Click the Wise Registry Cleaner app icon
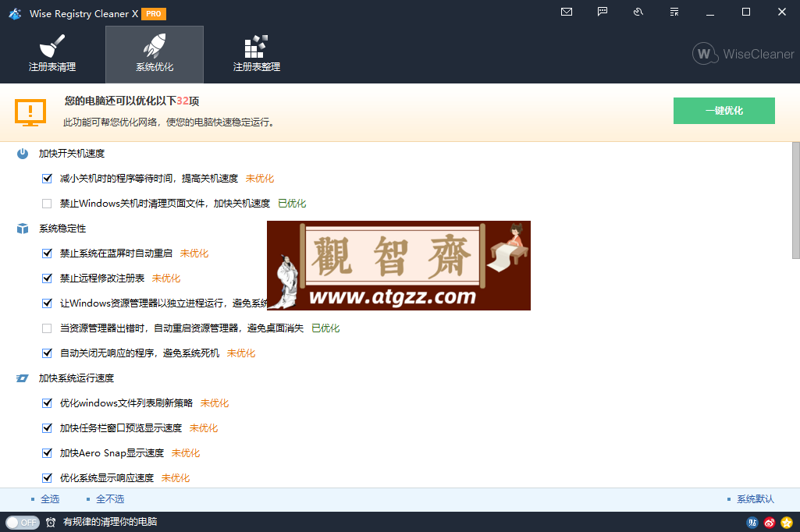 [x=15, y=14]
